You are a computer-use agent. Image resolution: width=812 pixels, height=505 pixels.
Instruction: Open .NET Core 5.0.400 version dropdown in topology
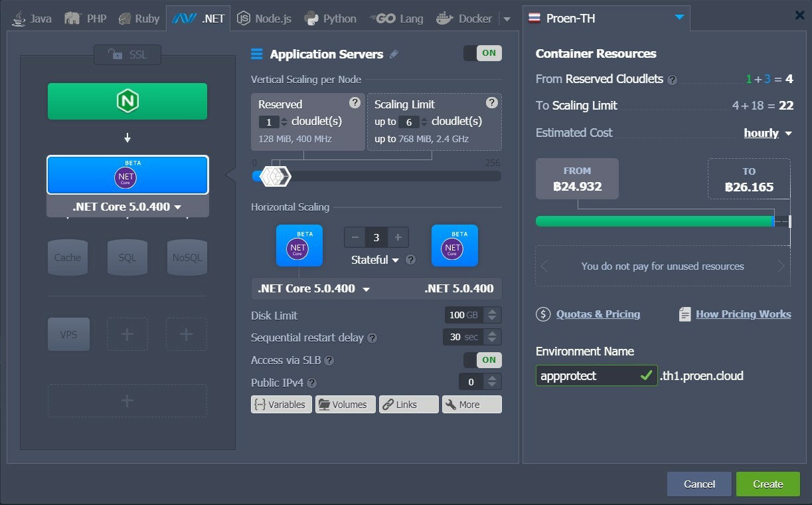tap(127, 207)
